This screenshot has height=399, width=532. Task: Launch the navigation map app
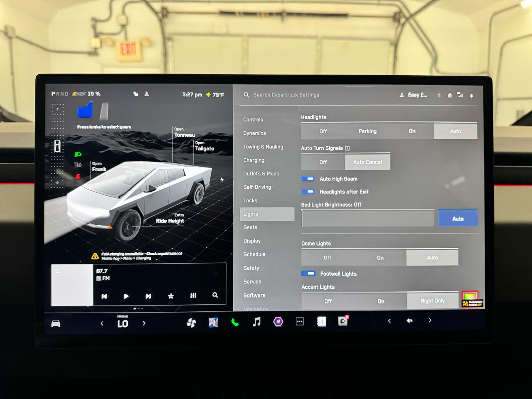point(213,322)
